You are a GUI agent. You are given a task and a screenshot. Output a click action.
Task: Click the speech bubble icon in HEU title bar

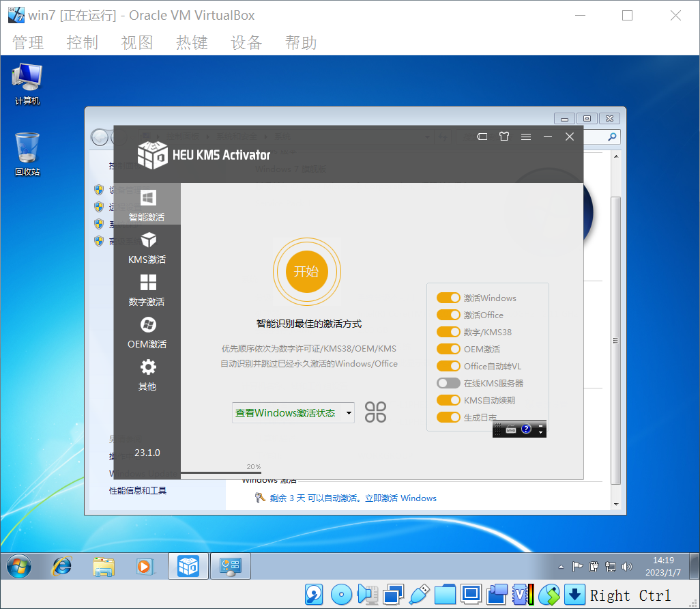pyautogui.click(x=482, y=137)
